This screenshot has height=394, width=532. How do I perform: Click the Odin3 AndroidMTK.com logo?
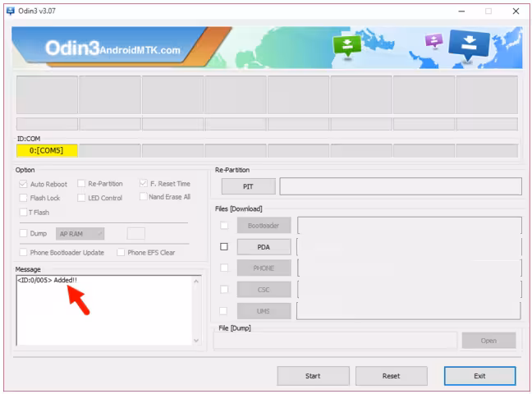click(112, 48)
